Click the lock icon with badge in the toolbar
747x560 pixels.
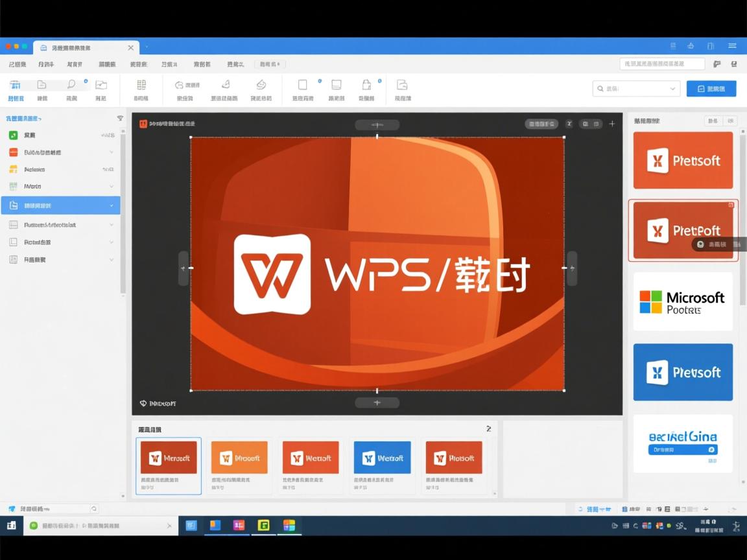[x=366, y=85]
